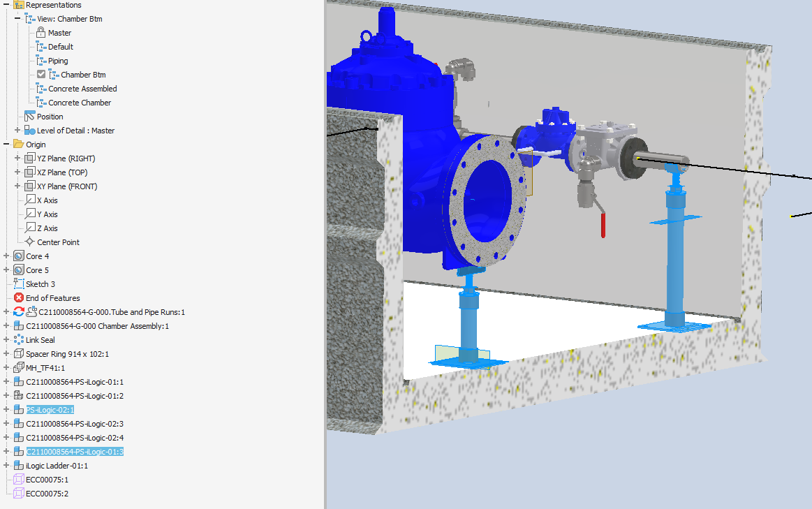Select the Center Point icon under Origin
The height and width of the screenshot is (509, 812).
coord(29,242)
